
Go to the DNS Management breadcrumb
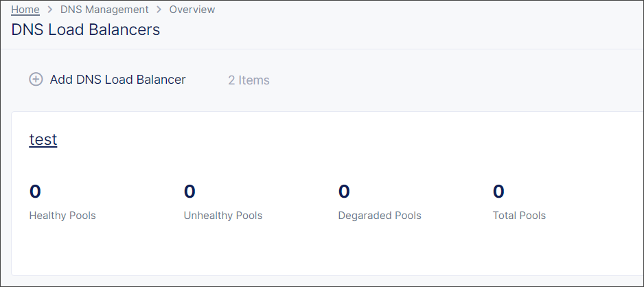[x=104, y=10]
